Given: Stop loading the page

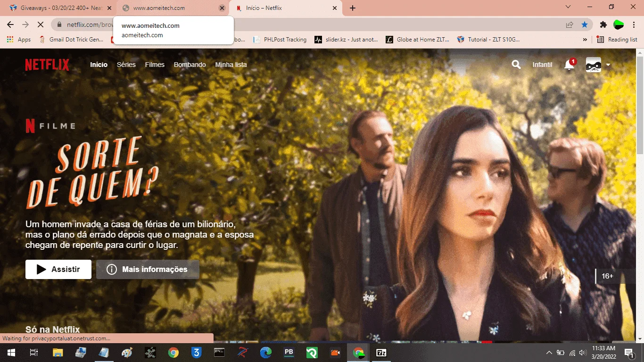Looking at the screenshot, I should (41, 25).
